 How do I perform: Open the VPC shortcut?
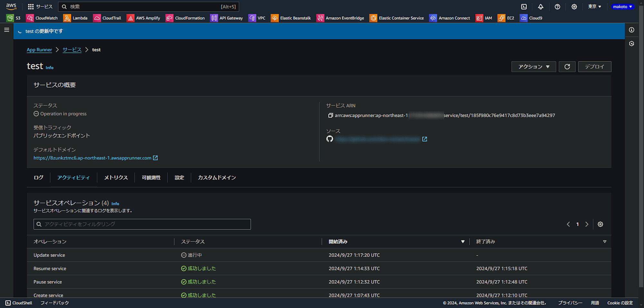257,18
